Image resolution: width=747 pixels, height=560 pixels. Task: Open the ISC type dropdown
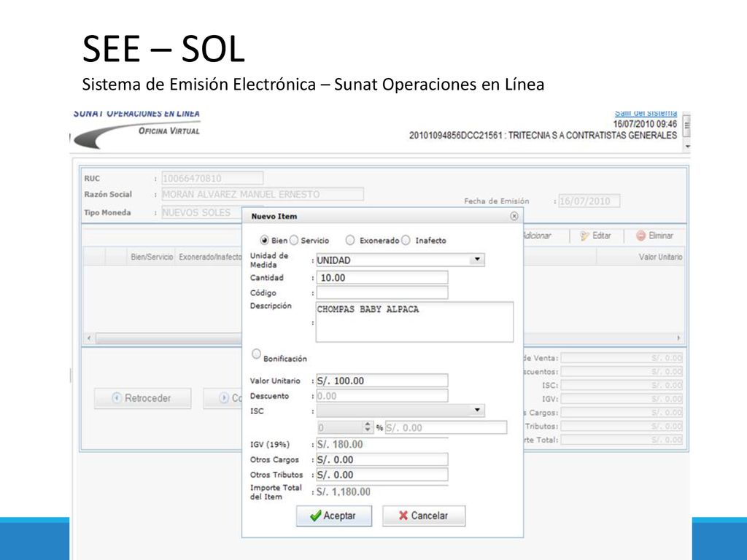tap(476, 410)
